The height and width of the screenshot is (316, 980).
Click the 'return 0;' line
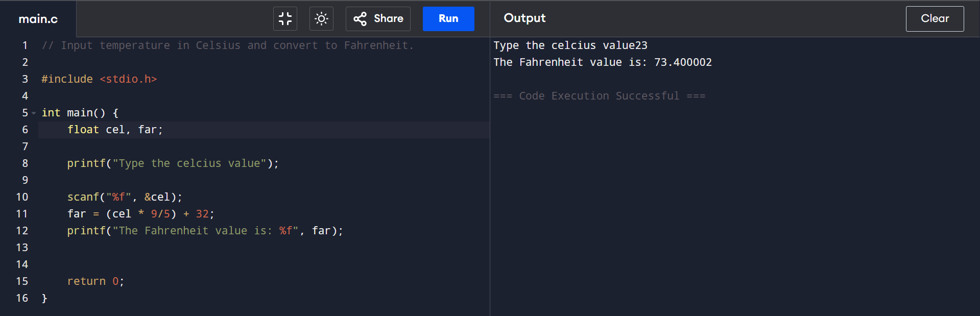coord(95,281)
